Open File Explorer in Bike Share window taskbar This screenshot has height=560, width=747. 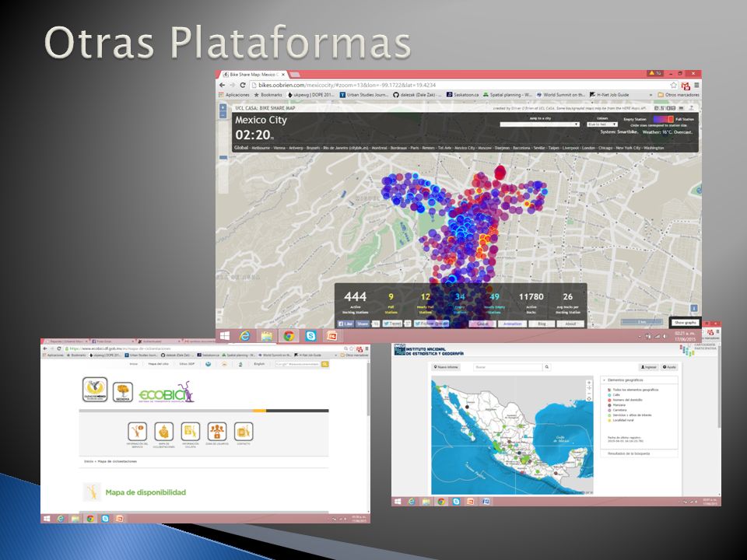pyautogui.click(x=267, y=336)
